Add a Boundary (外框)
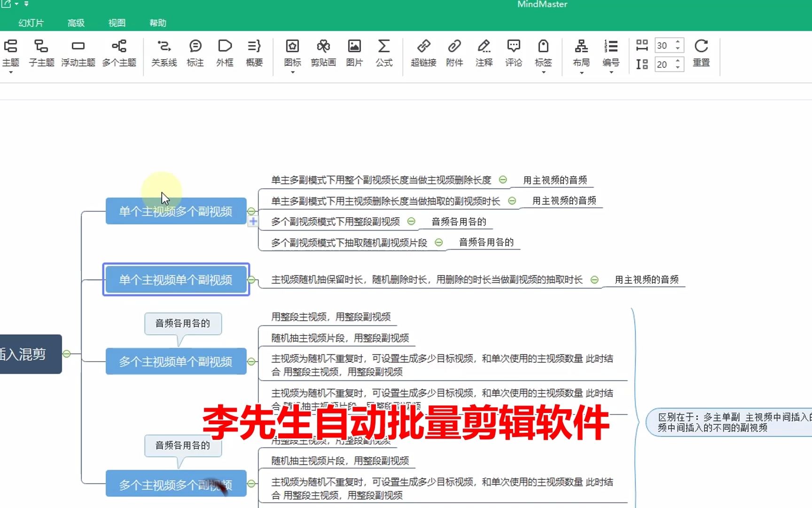The width and height of the screenshot is (812, 508). coord(225,53)
